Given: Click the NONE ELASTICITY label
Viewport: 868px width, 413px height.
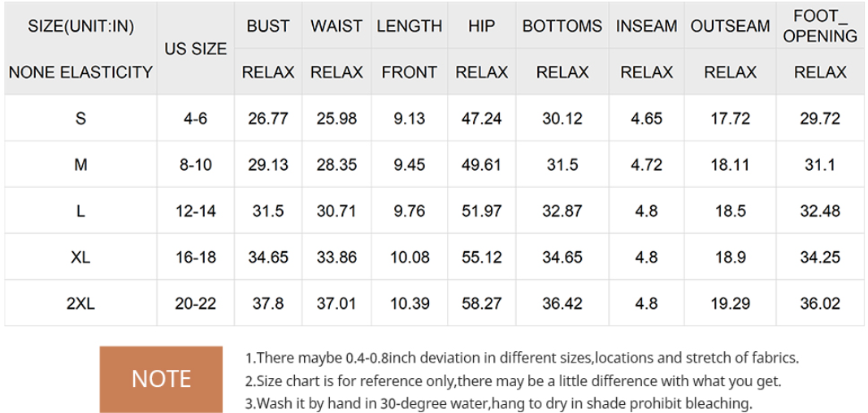Looking at the screenshot, I should pyautogui.click(x=80, y=72).
